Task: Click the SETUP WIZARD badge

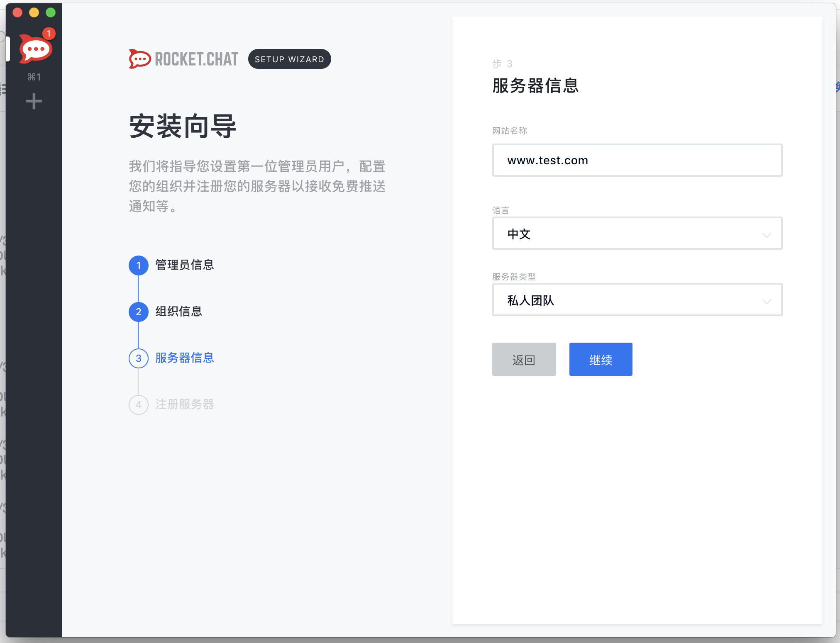Action: point(289,59)
